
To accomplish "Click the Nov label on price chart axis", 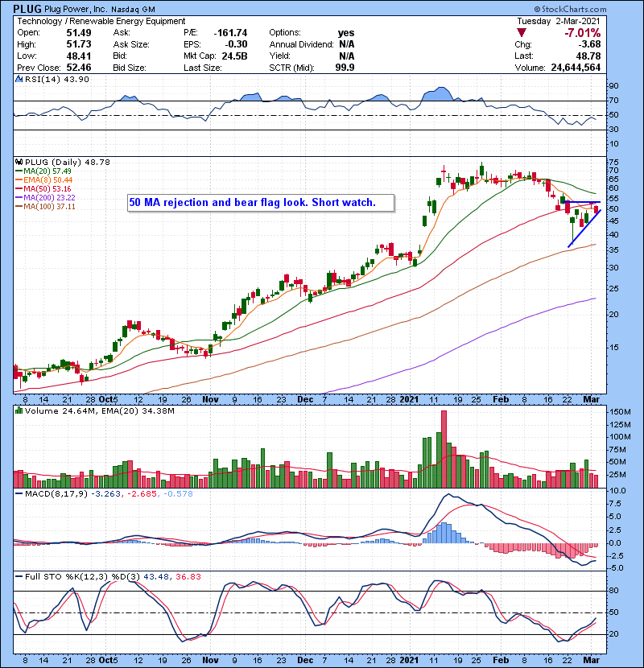I will (x=211, y=399).
